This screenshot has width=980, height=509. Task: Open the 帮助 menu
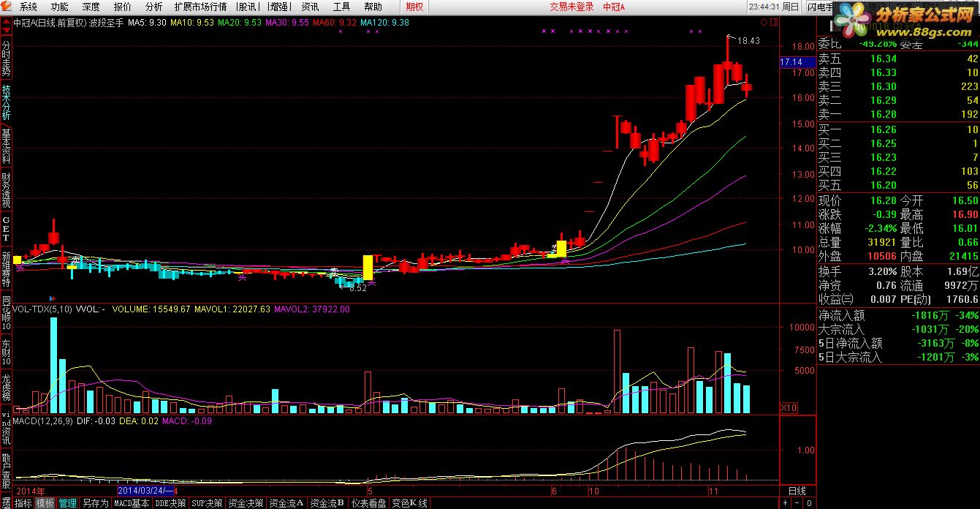tap(373, 7)
